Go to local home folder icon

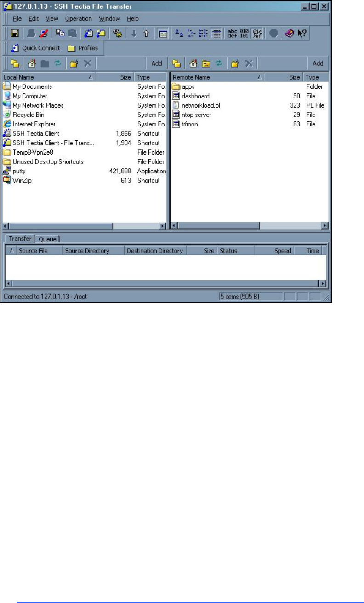[x=32, y=63]
